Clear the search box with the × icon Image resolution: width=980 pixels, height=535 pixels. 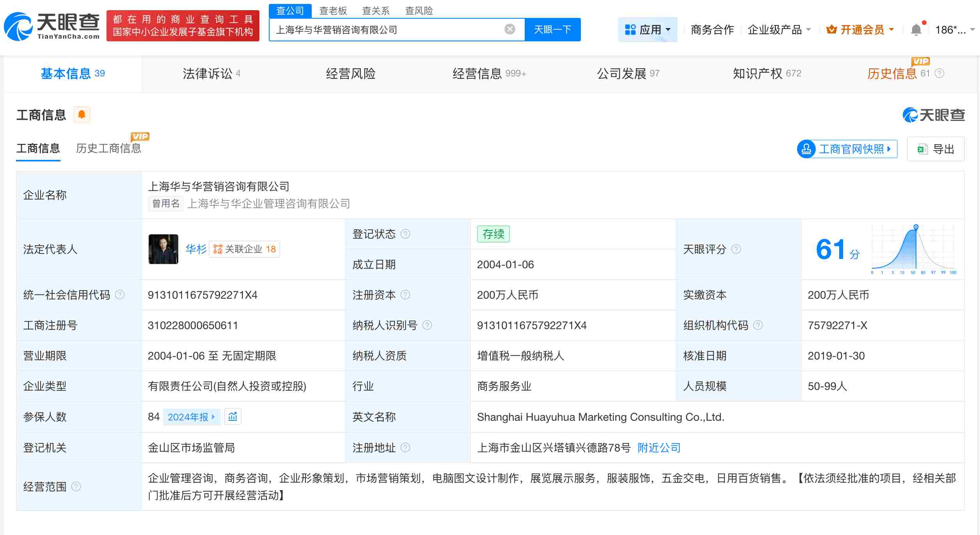tap(509, 28)
